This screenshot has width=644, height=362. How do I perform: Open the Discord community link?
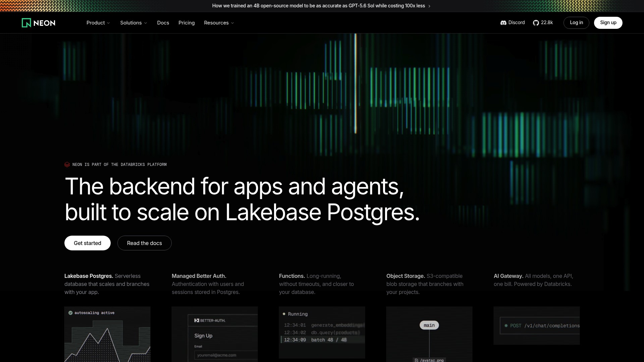513,23
